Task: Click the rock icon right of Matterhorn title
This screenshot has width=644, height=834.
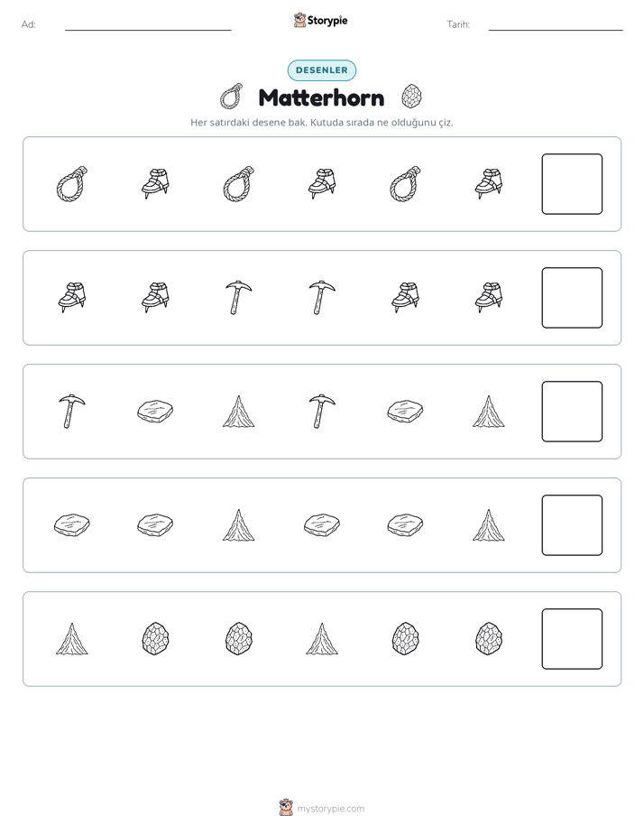Action: tap(412, 97)
